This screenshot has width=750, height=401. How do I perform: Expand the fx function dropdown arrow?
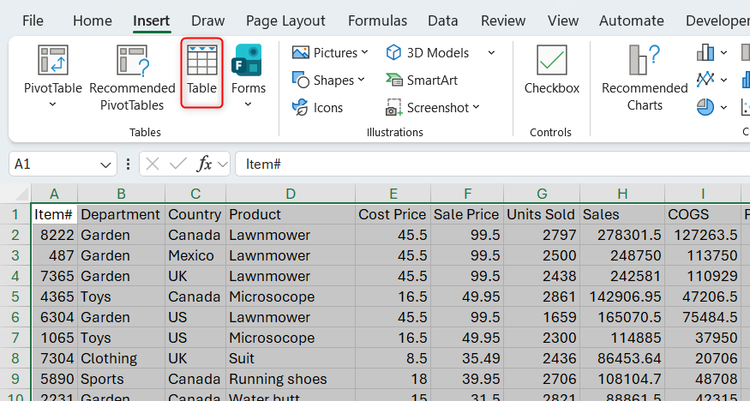[x=222, y=165]
